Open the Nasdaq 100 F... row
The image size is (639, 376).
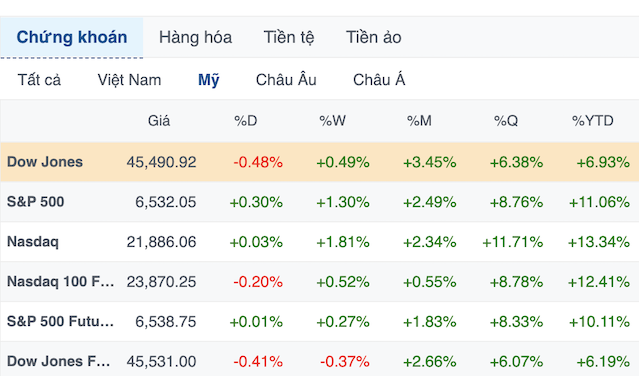click(320, 281)
